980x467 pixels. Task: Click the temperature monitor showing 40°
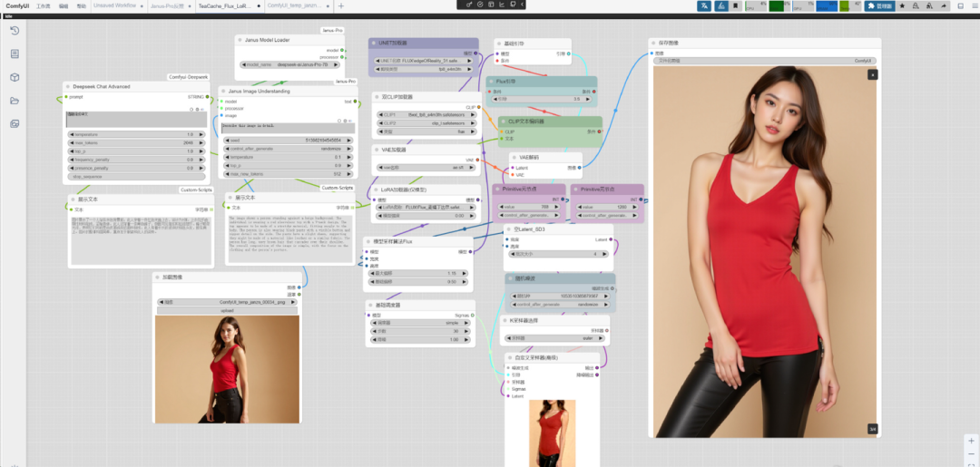pos(851,6)
